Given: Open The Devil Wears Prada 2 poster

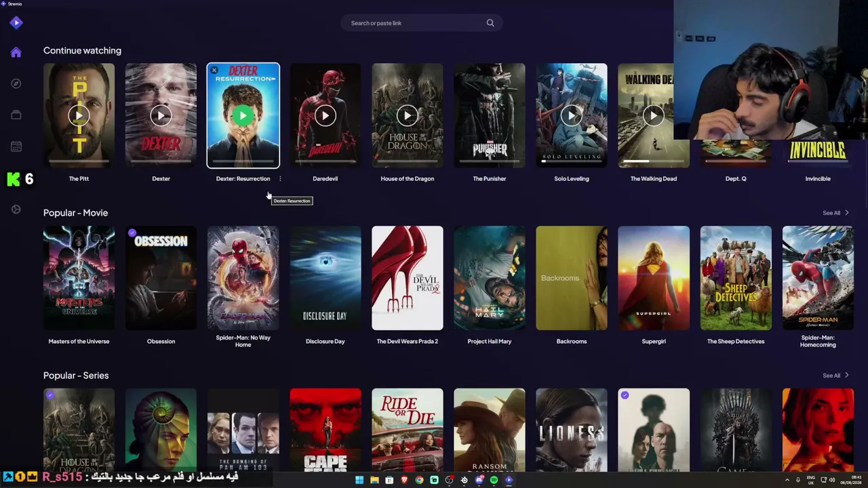Looking at the screenshot, I should (407, 278).
